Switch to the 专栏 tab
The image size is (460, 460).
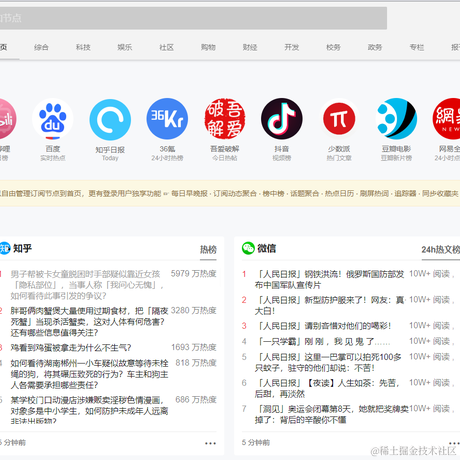point(417,47)
